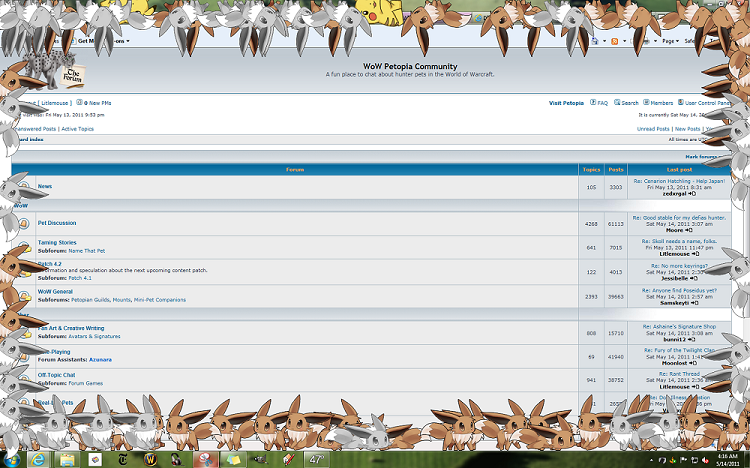Switch to the Snipping Tool taskbar icon
Image resolution: width=750 pixels, height=468 pixels.
coord(206,460)
